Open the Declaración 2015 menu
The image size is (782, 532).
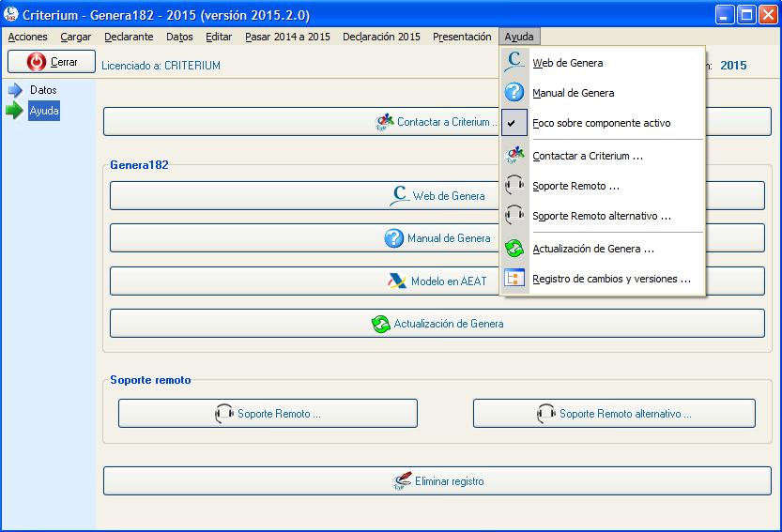[x=381, y=37]
